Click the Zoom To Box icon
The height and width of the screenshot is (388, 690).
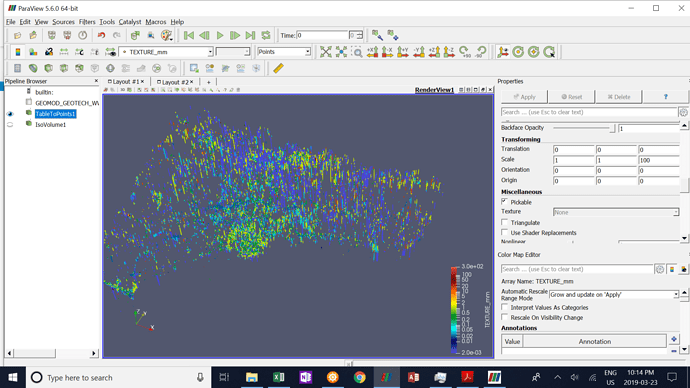pyautogui.click(x=357, y=52)
